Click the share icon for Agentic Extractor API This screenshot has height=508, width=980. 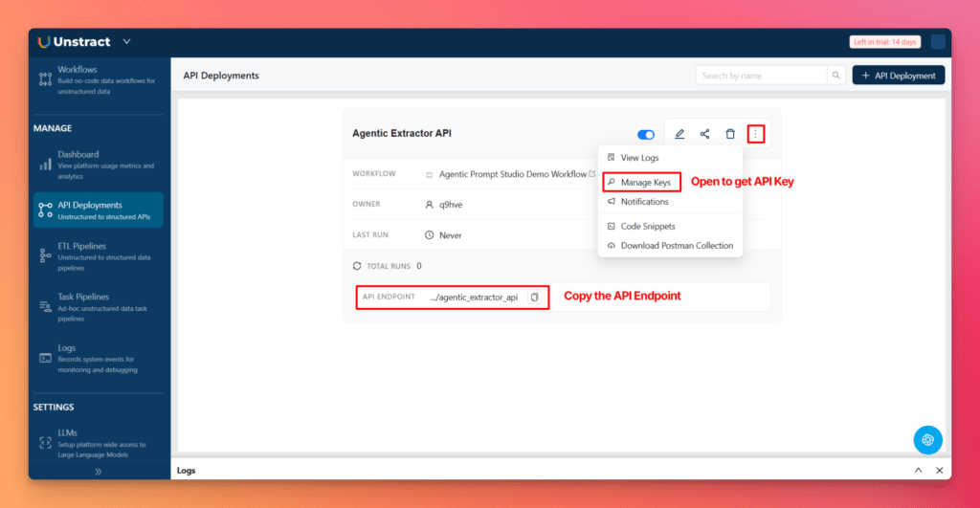[x=705, y=135]
